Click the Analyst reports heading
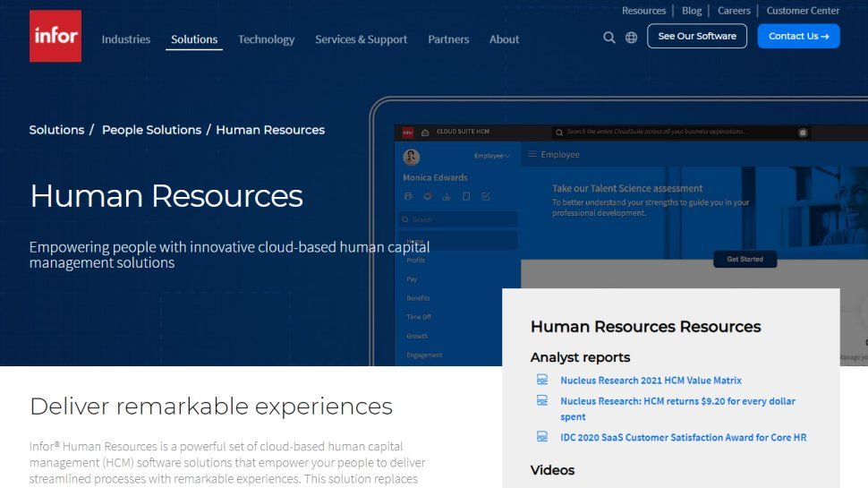The width and height of the screenshot is (868, 488). pos(580,357)
